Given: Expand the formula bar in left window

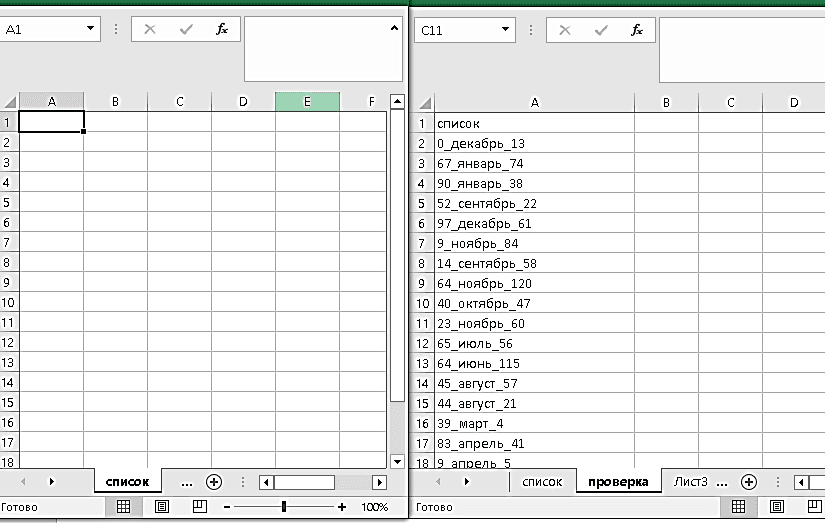Looking at the screenshot, I should pyautogui.click(x=394, y=30).
